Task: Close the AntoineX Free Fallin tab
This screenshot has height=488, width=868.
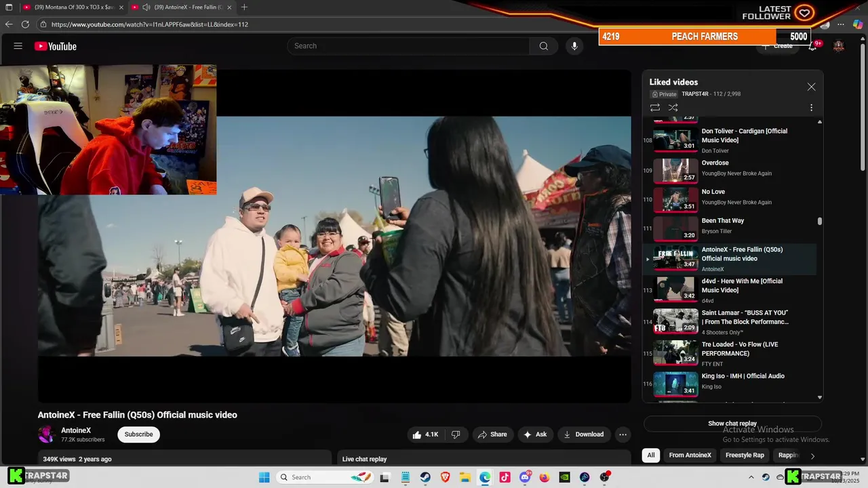Action: point(229,7)
